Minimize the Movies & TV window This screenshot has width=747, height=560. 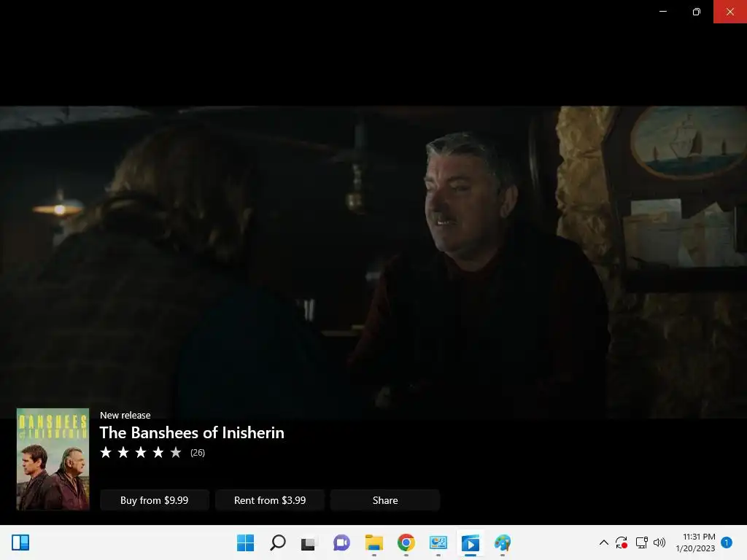[662, 12]
